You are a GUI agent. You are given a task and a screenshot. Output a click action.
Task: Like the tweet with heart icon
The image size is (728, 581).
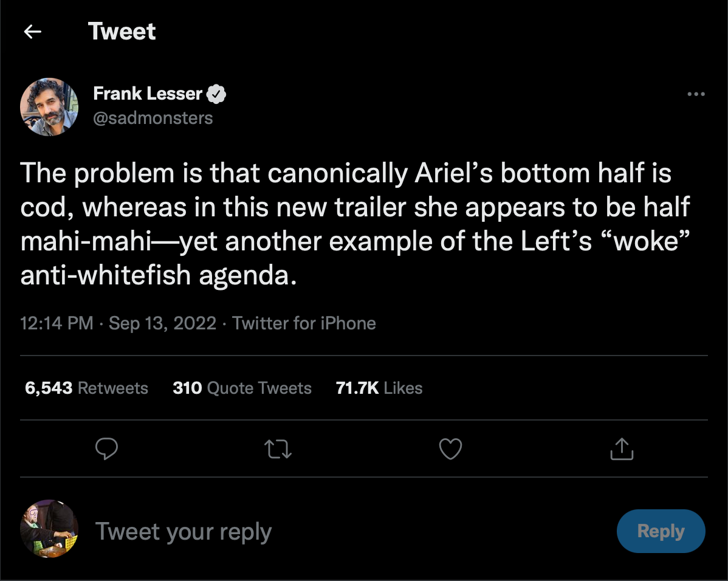coord(450,449)
